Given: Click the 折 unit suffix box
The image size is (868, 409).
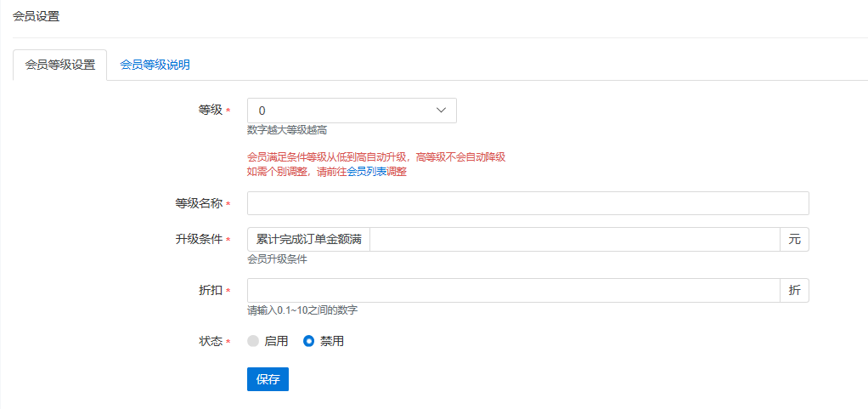Looking at the screenshot, I should tap(794, 291).
